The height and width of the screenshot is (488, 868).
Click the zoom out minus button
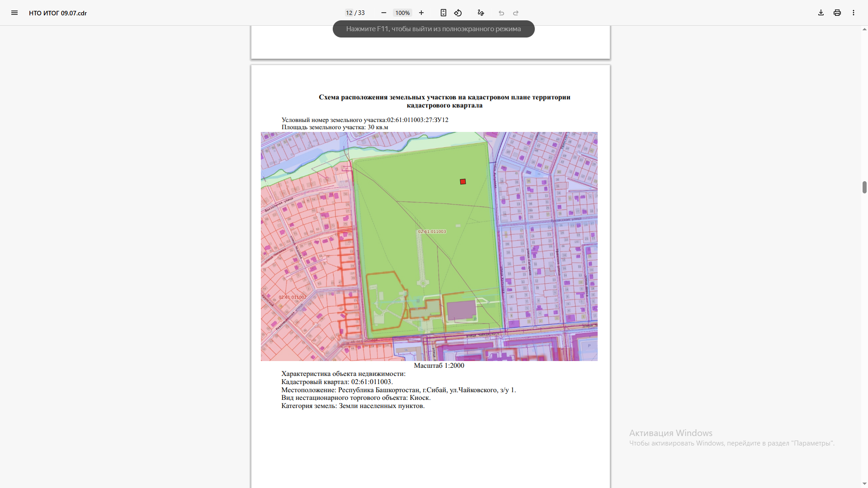(384, 13)
